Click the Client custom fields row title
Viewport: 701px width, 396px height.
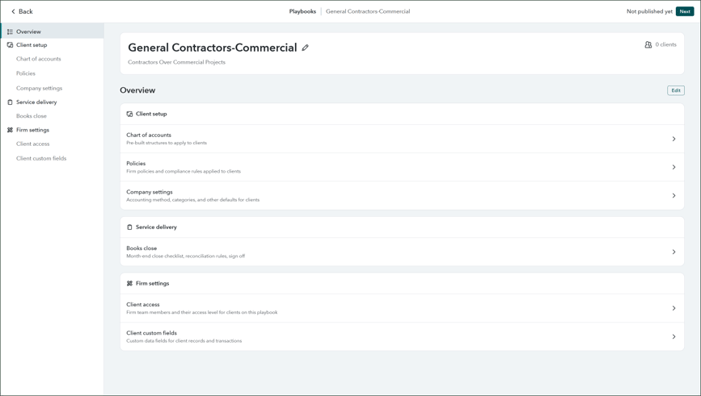pyautogui.click(x=152, y=333)
